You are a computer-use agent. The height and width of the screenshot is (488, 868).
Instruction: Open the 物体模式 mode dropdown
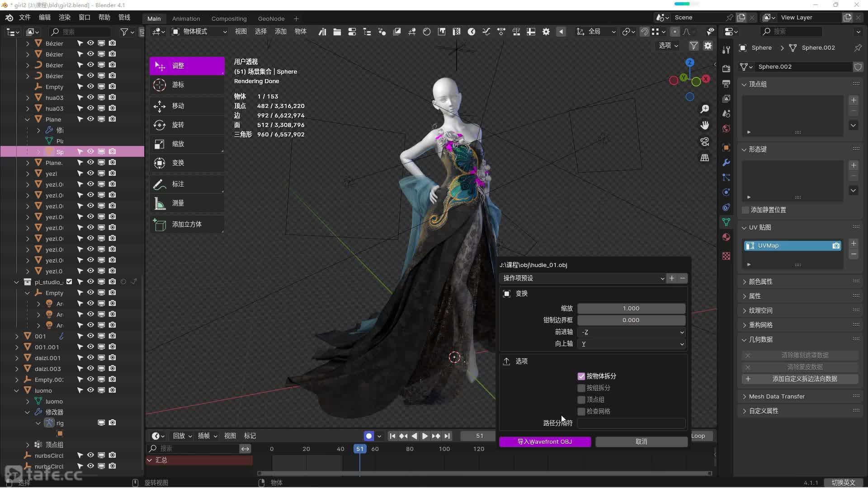coord(199,32)
